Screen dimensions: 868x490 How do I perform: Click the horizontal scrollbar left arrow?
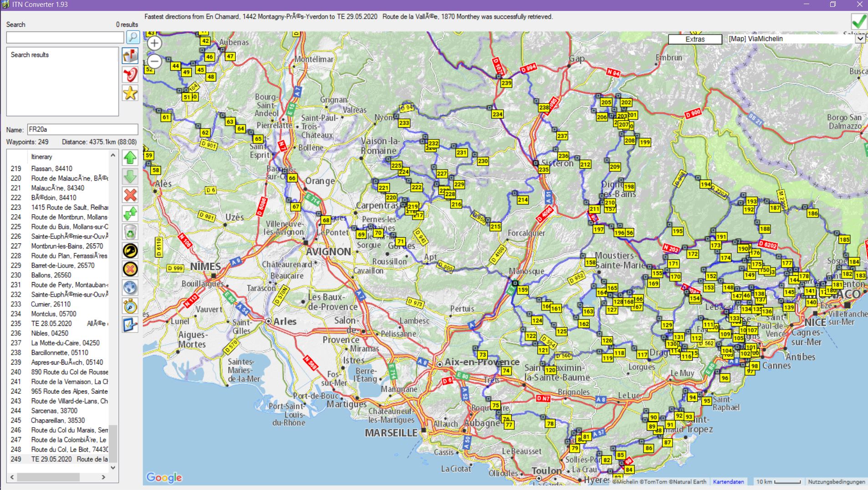12,477
